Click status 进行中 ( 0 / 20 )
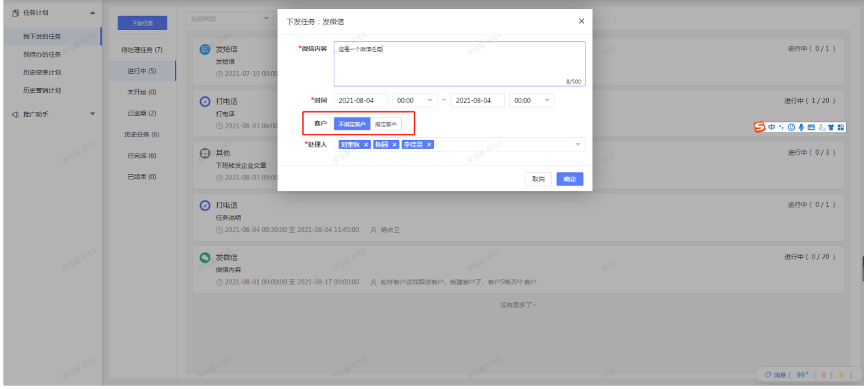This screenshot has width=864, height=389. pyautogui.click(x=810, y=257)
